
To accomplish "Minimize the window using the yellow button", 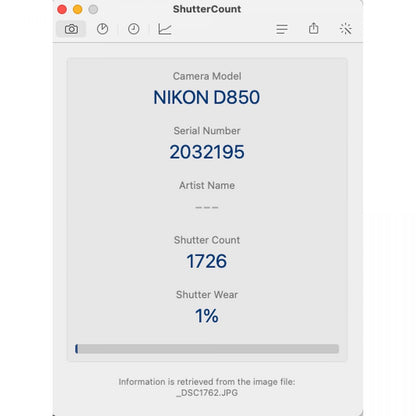I will pos(78,9).
